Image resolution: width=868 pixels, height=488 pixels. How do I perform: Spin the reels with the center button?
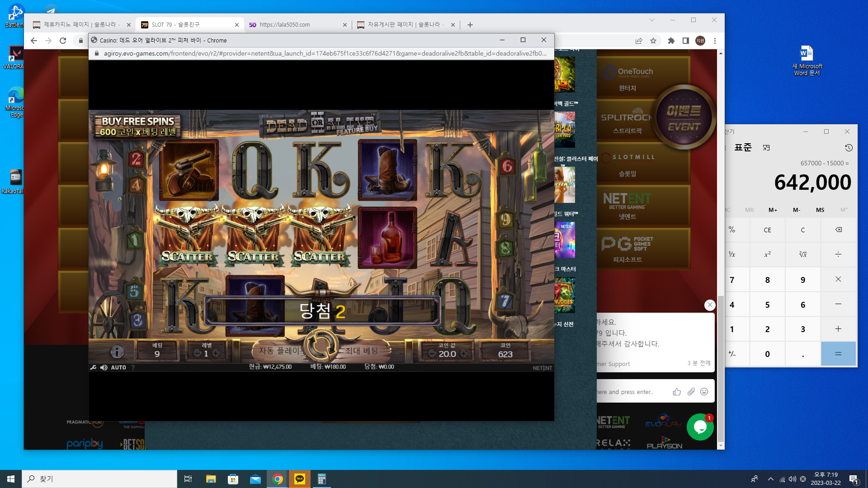pos(321,346)
